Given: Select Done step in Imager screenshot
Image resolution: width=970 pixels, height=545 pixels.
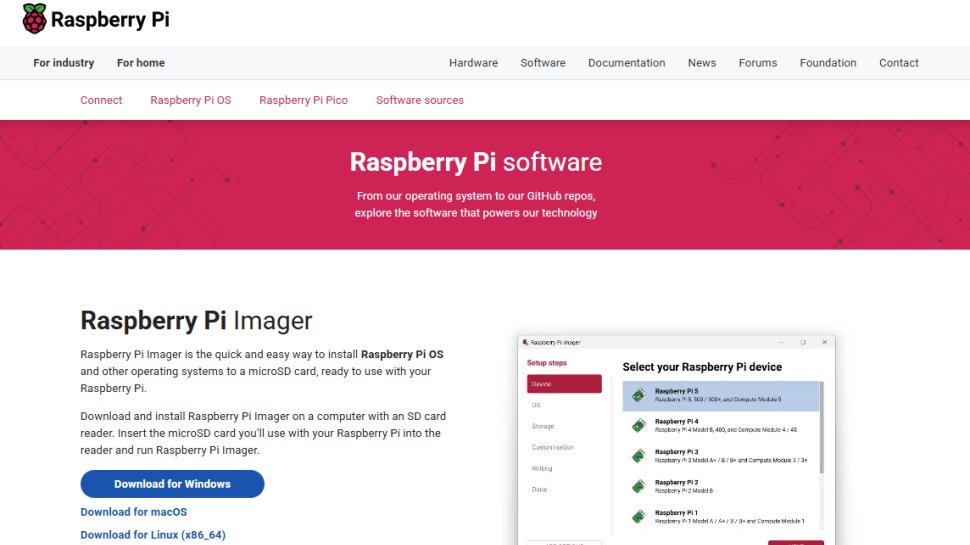Looking at the screenshot, I should point(539,489).
